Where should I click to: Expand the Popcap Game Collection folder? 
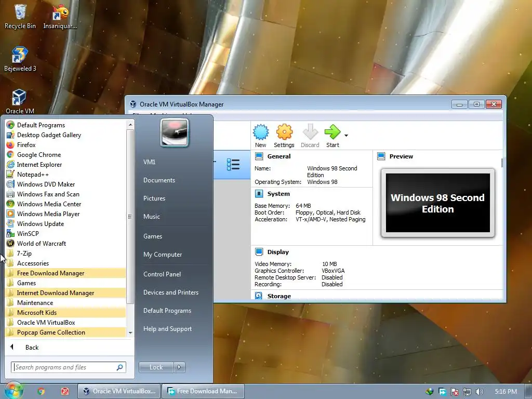[x=66, y=332]
